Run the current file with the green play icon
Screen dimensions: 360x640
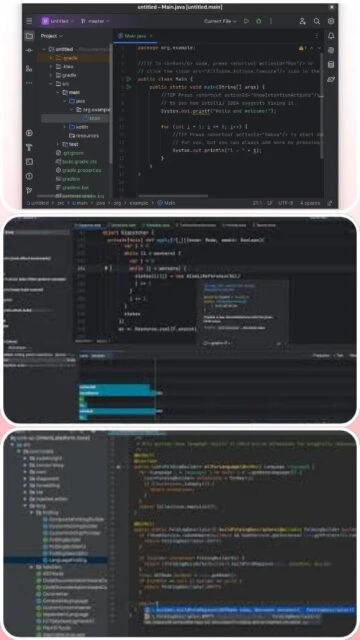click(x=246, y=21)
